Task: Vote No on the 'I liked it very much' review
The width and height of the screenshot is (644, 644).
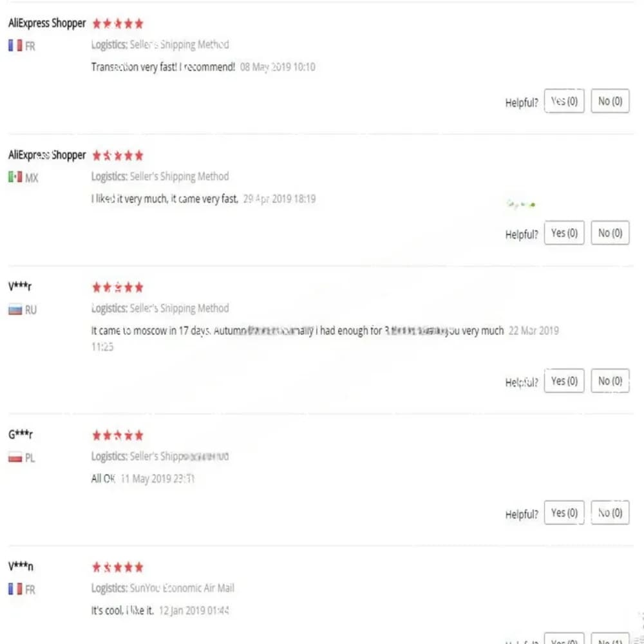Action: 610,233
